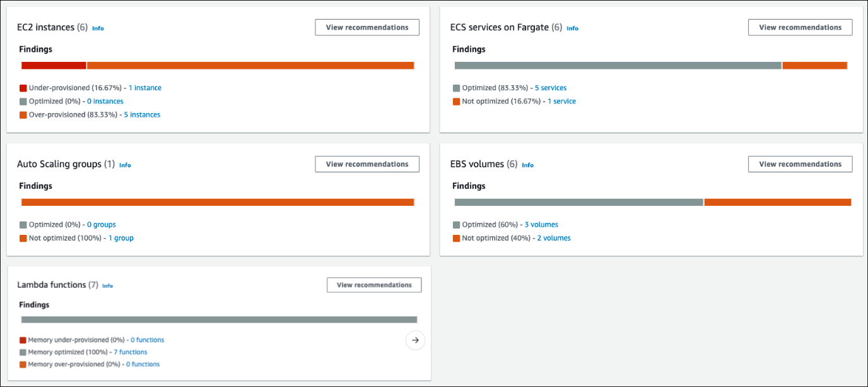Open the not optimized '1 group' link
868x387 pixels.
coord(121,239)
